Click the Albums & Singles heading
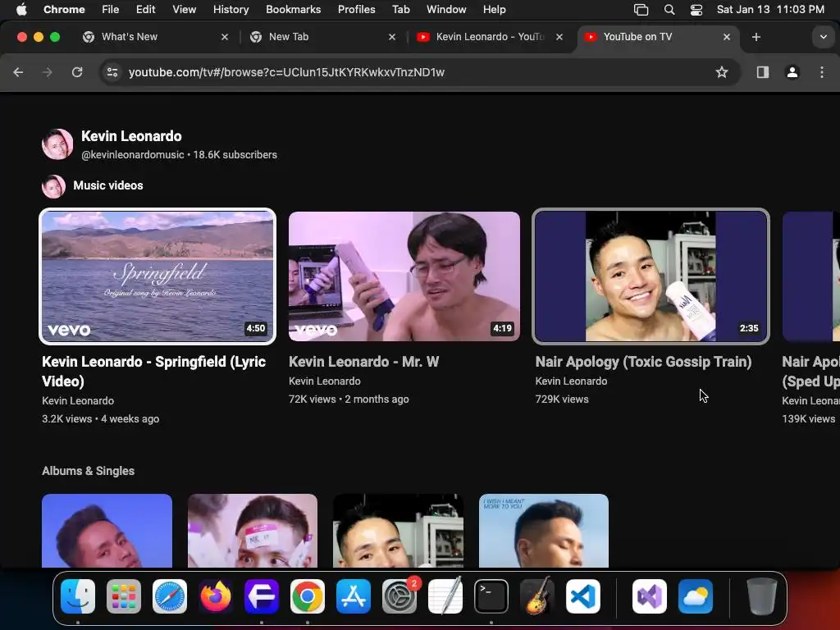Screen dimensions: 840x630 [89, 471]
